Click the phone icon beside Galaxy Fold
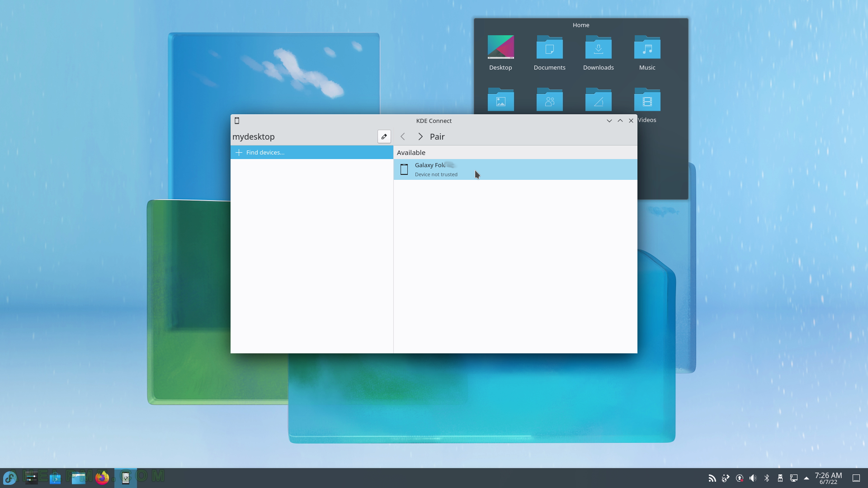 pos(404,169)
